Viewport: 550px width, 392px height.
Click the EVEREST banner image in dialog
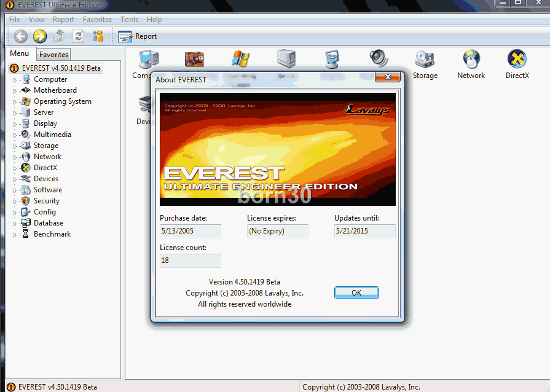tap(277, 149)
